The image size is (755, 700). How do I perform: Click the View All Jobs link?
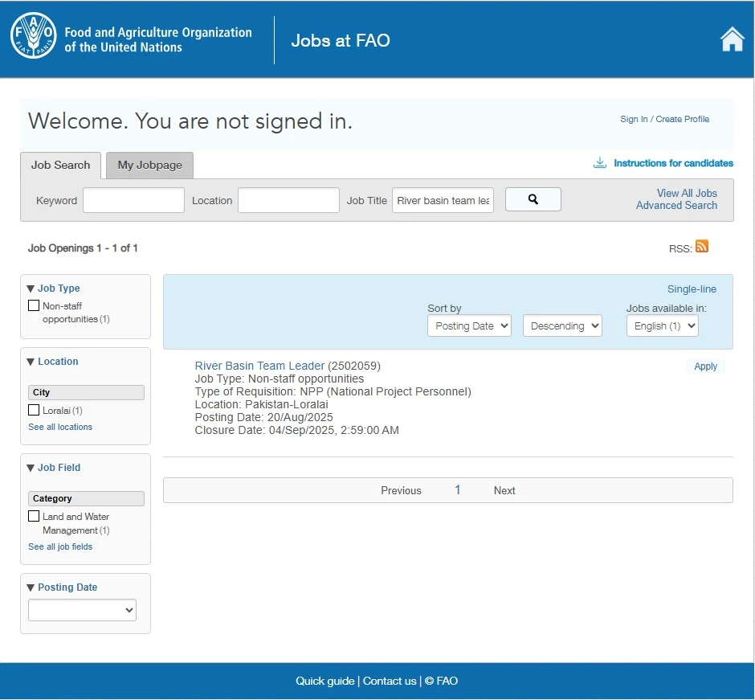687,193
